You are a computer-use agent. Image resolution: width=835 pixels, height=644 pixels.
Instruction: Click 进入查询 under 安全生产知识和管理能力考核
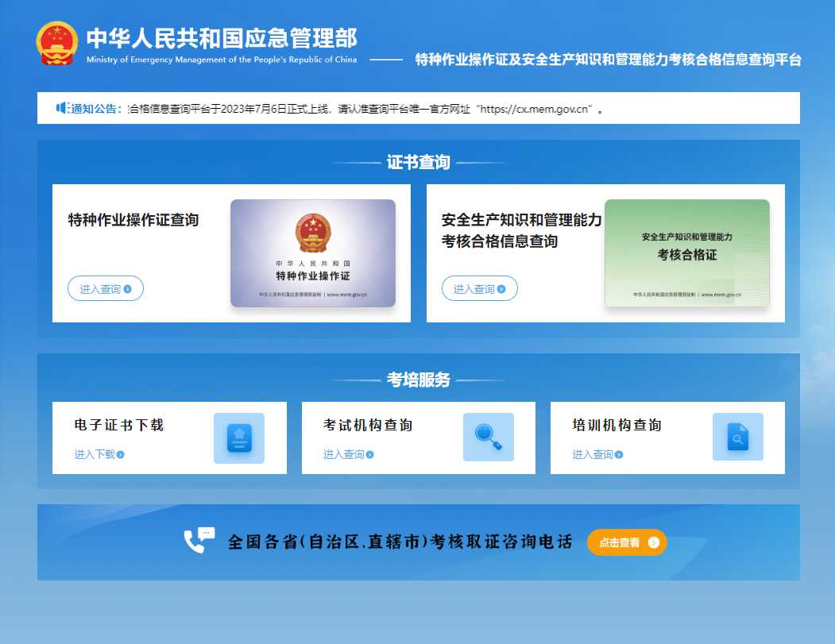[479, 288]
